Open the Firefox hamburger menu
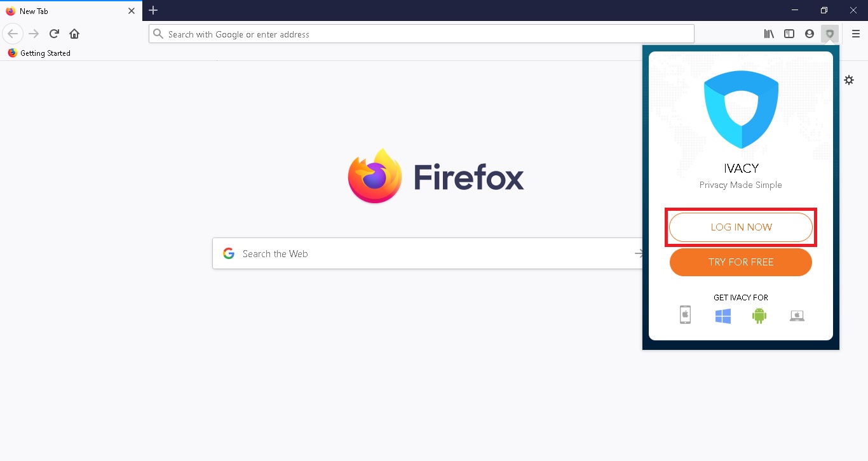 pos(856,34)
